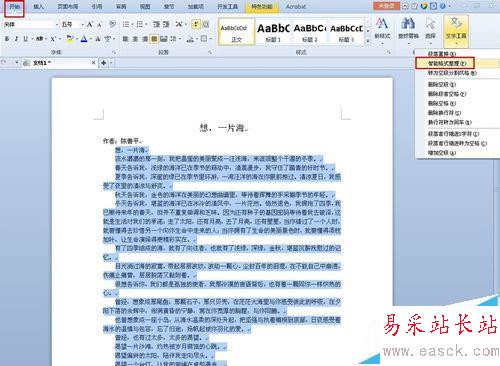This screenshot has width=500, height=366.
Task: Apply Heading 3 (标题 3) style
Action: pyautogui.click(x=346, y=32)
